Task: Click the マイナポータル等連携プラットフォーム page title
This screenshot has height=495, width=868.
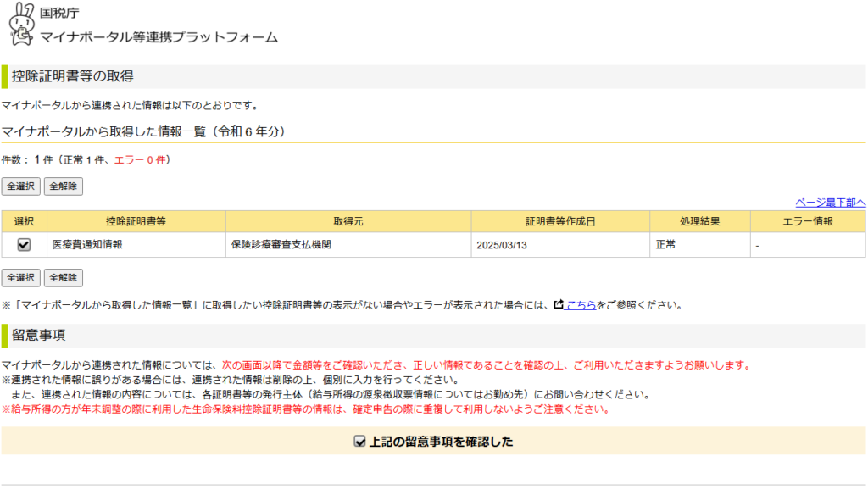Action: point(159,37)
